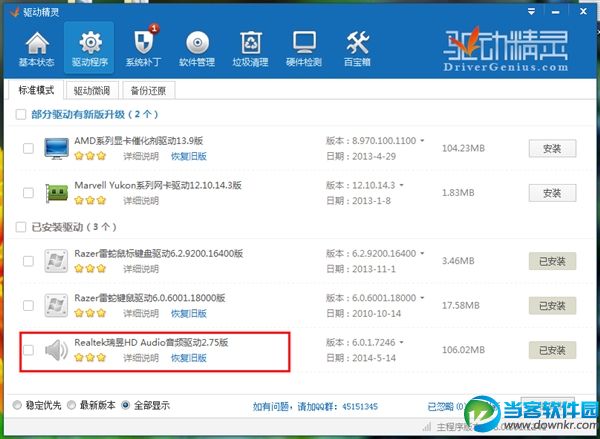Open 详细说明 for Realtek HD Audio driver

[x=141, y=358]
